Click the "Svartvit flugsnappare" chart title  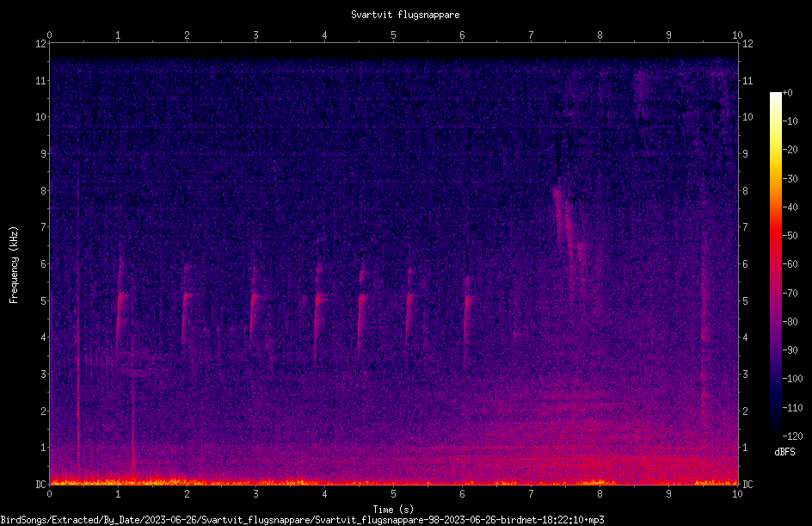(x=405, y=15)
